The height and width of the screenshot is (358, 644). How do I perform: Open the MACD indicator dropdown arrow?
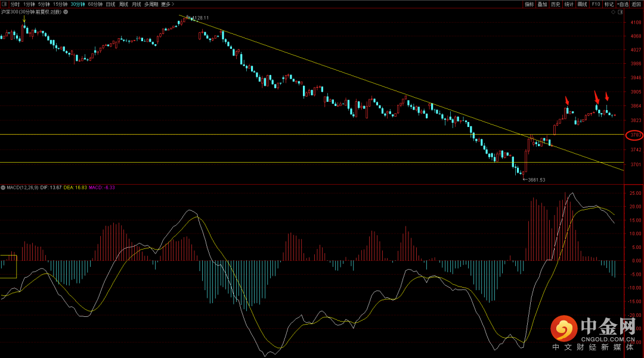point(4,188)
